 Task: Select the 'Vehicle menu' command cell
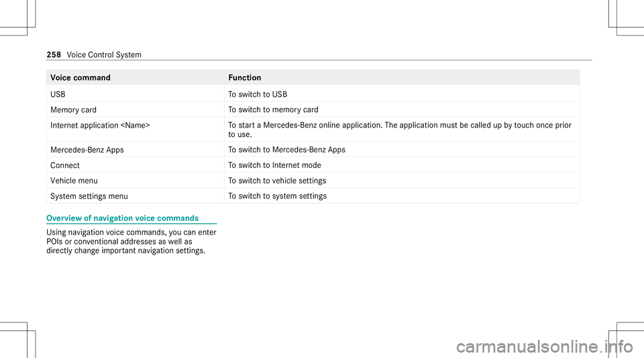[x=135, y=181]
